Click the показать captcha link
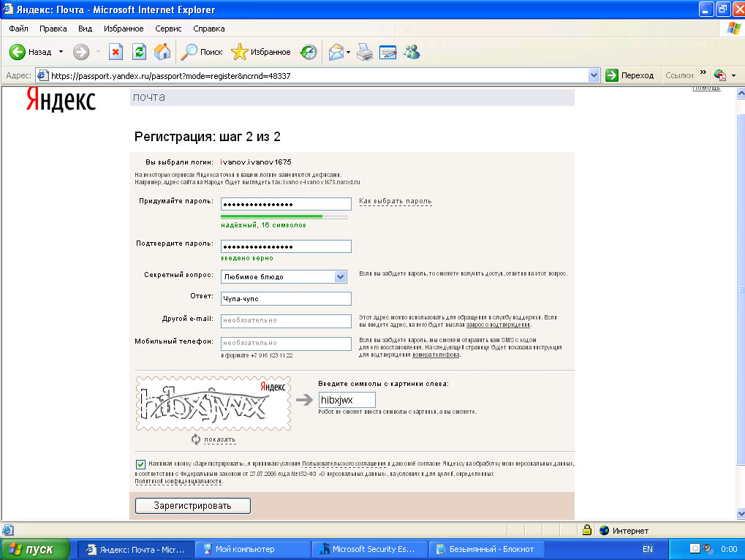 tap(219, 439)
